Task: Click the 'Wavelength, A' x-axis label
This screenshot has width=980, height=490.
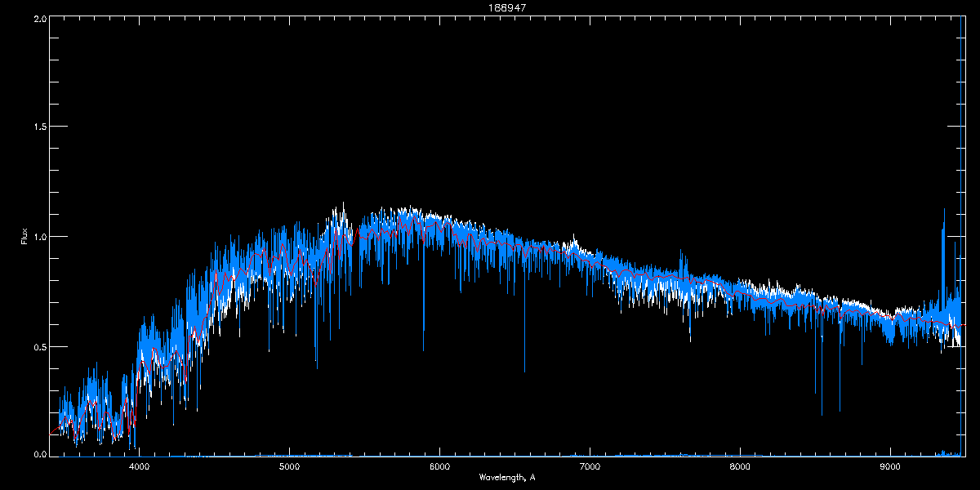Action: [x=506, y=477]
